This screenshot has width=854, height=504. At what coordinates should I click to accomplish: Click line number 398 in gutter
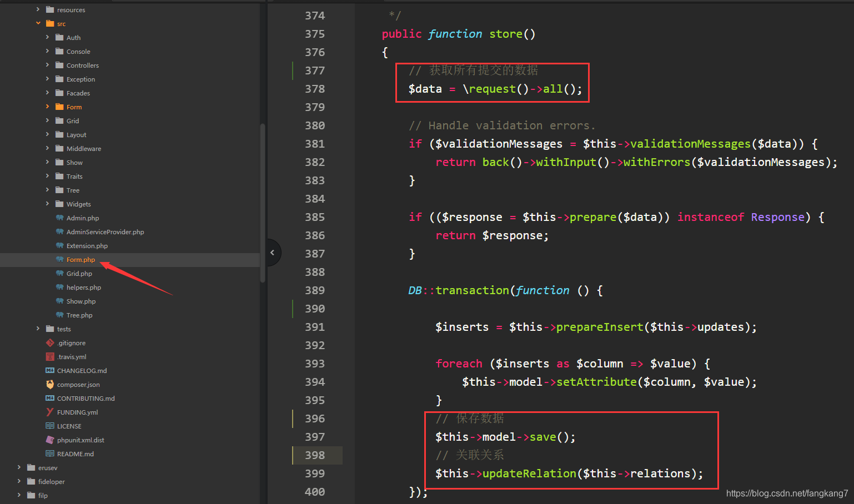[315, 455]
